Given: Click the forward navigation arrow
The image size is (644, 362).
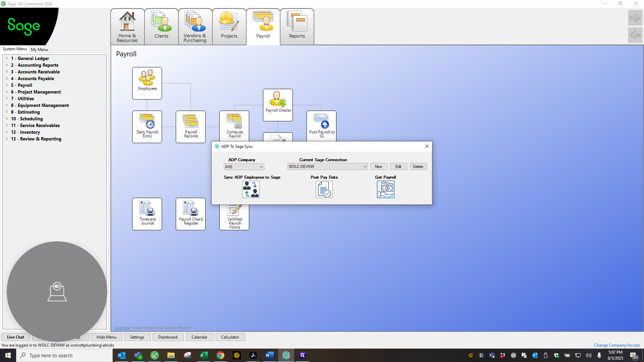Looking at the screenshot, I should pyautogui.click(x=635, y=18).
